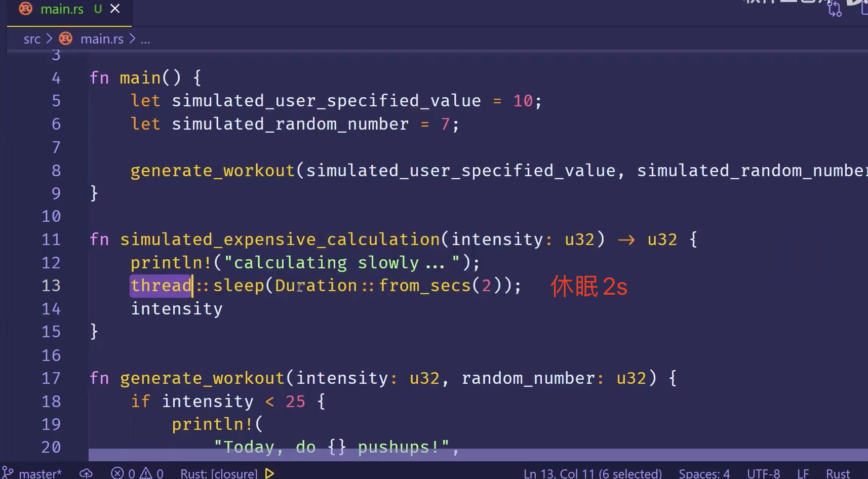The width and height of the screenshot is (868, 479).
Task: Open Changes compare icon in editor toolbar
Action: click(834, 9)
